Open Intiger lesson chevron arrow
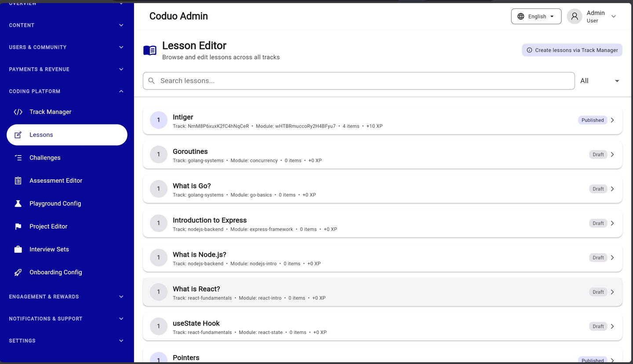633x364 pixels. pos(613,120)
